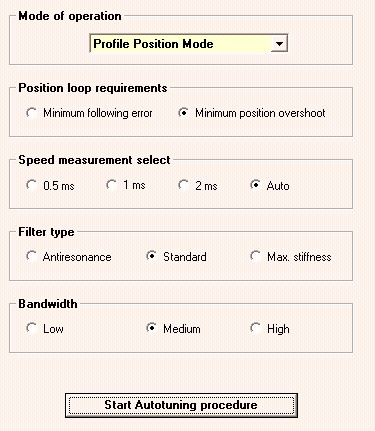
Task: Set bandwidth to High
Action: tap(256, 328)
